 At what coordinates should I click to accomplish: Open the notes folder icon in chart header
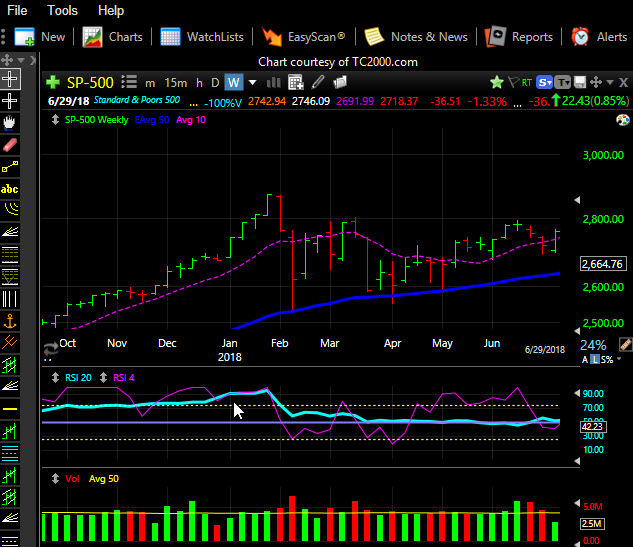340,82
